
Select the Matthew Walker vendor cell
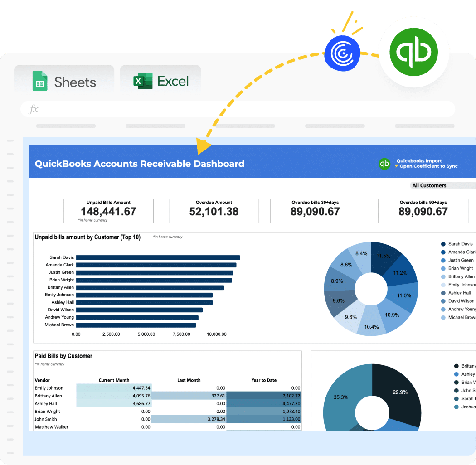point(52,427)
